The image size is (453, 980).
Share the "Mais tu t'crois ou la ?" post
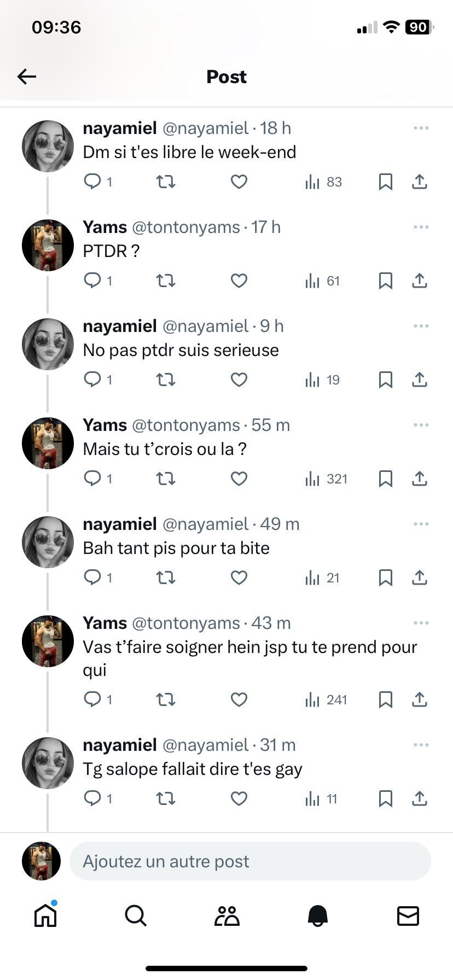click(419, 479)
